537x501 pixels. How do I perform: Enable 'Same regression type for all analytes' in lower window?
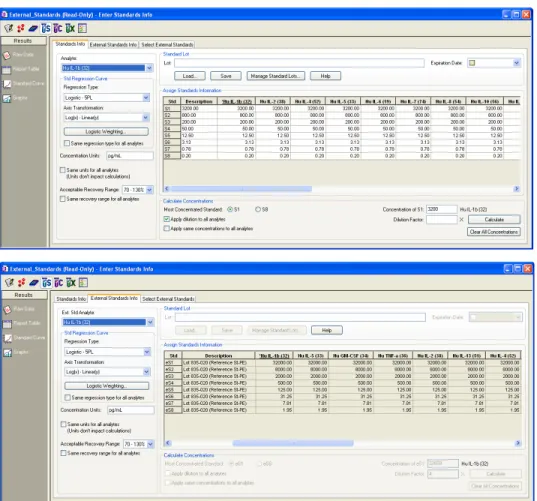(x=67, y=398)
